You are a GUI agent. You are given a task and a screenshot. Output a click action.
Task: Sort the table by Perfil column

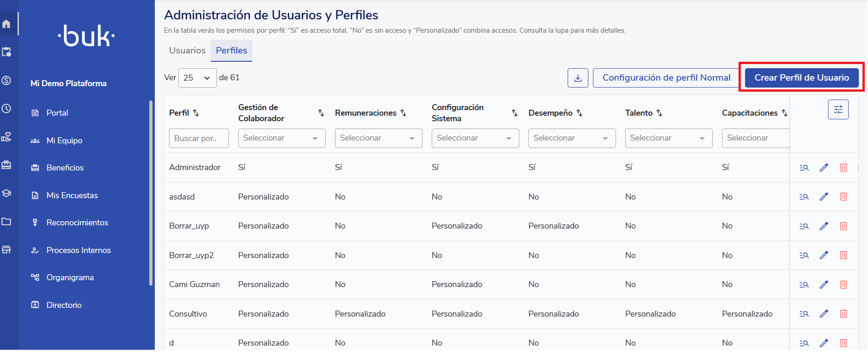[196, 113]
